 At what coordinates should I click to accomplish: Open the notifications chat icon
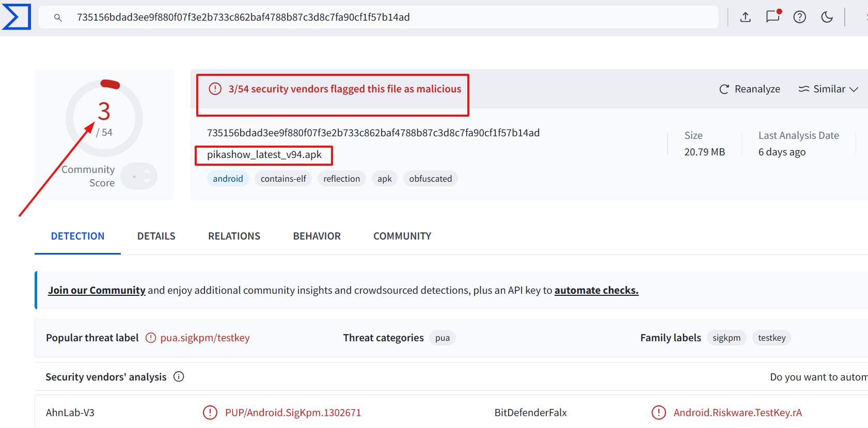tap(773, 17)
